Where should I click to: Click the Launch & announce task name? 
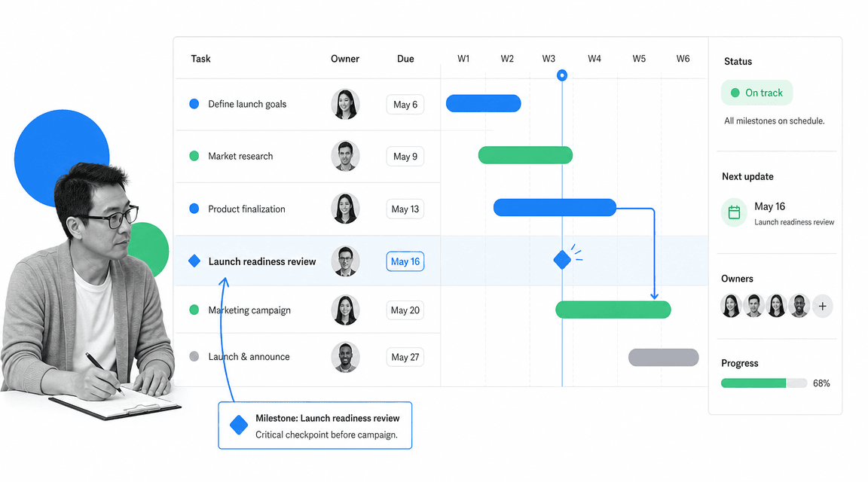[249, 357]
